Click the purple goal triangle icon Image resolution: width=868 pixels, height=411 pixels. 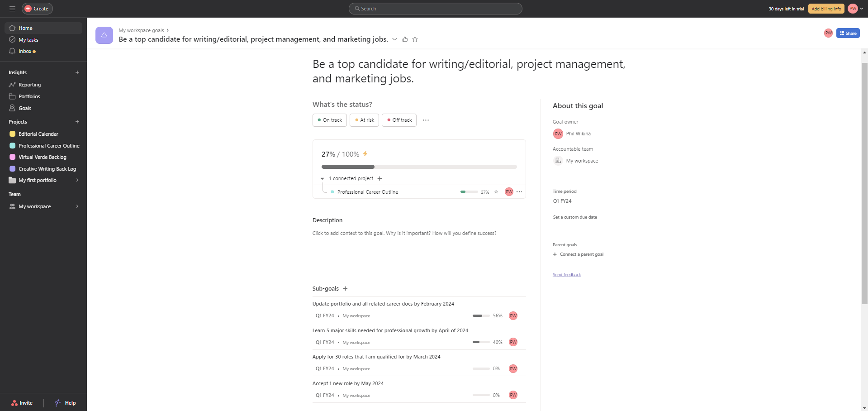pyautogui.click(x=104, y=35)
